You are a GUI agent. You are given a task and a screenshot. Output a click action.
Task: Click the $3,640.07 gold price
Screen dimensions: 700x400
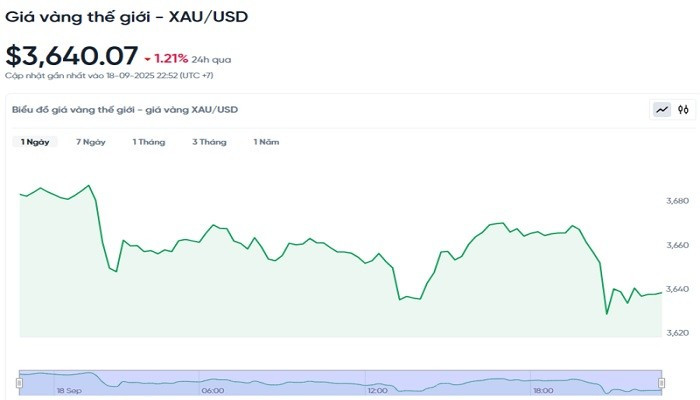[x=71, y=56]
